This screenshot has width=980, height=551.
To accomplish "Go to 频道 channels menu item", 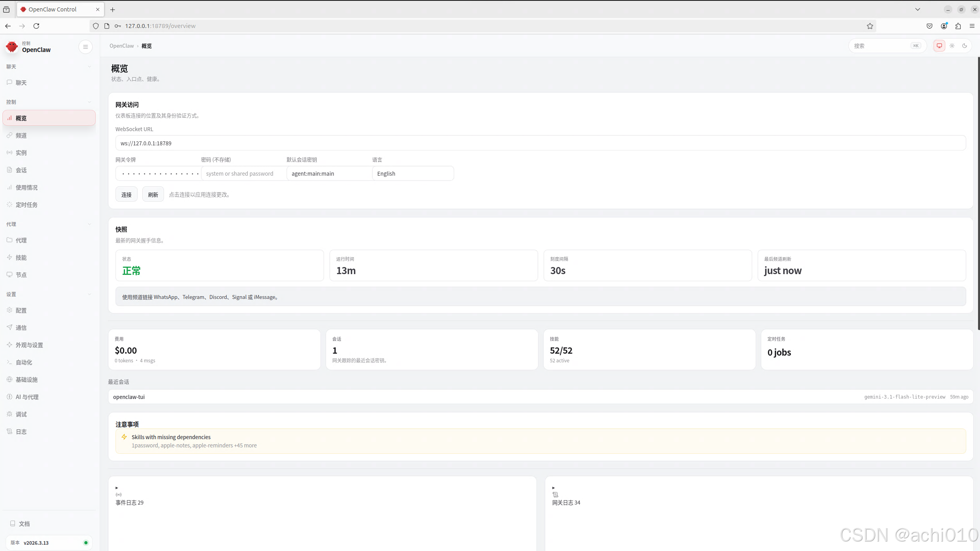I will [x=21, y=135].
